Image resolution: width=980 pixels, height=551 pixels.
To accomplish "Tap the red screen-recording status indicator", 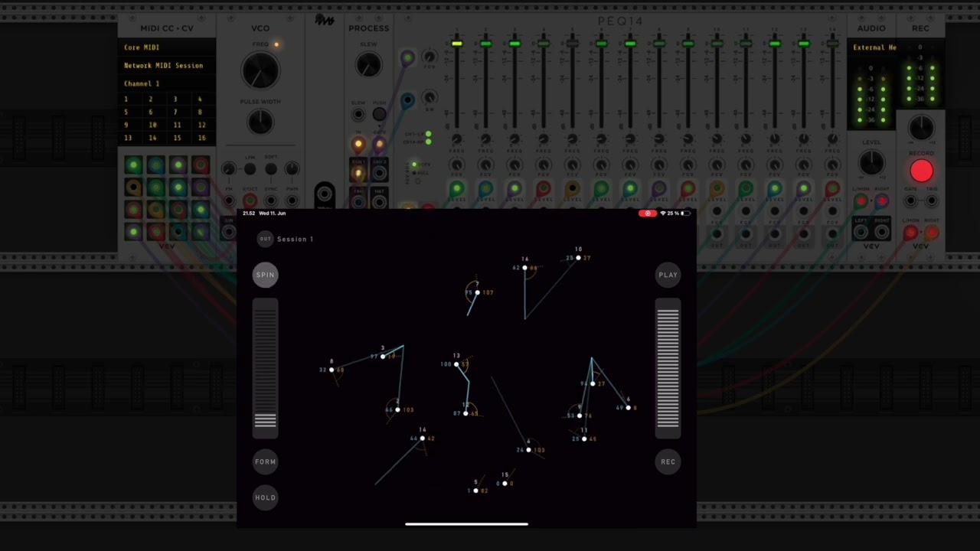I will pyautogui.click(x=647, y=214).
